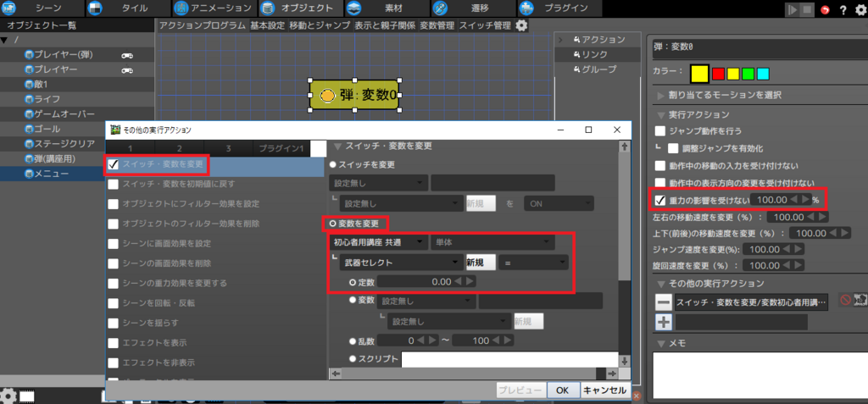Uncheck スイッチ・変数を変更 checkbox
868x404 pixels.
[x=113, y=164]
